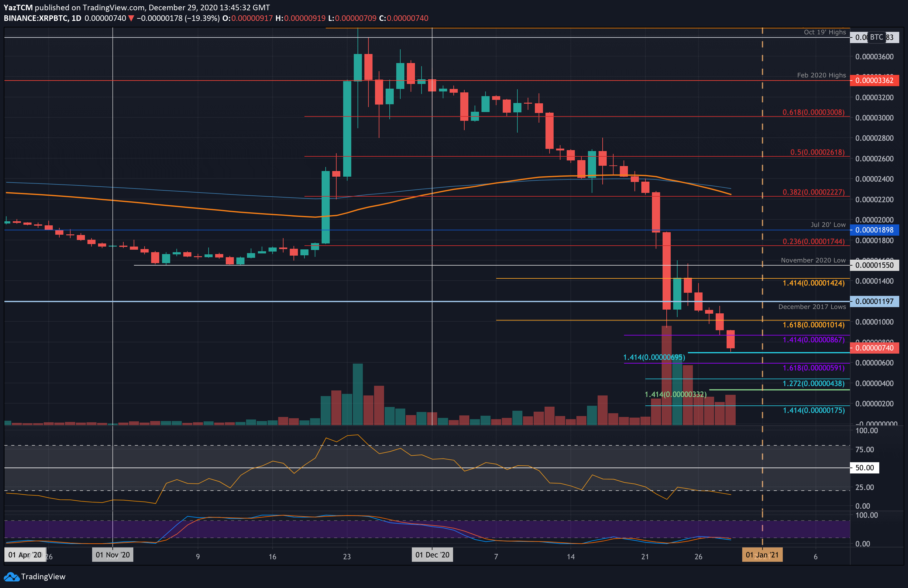
Task: Click the TradingView cloud logo icon
Action: [12, 576]
